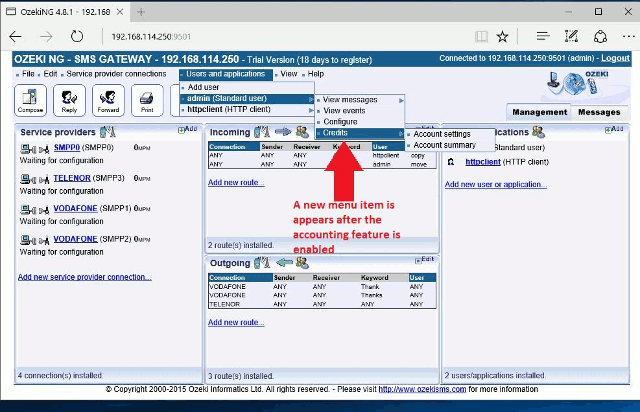Select Account settings menu item
The image size is (640, 412).
pyautogui.click(x=449, y=134)
